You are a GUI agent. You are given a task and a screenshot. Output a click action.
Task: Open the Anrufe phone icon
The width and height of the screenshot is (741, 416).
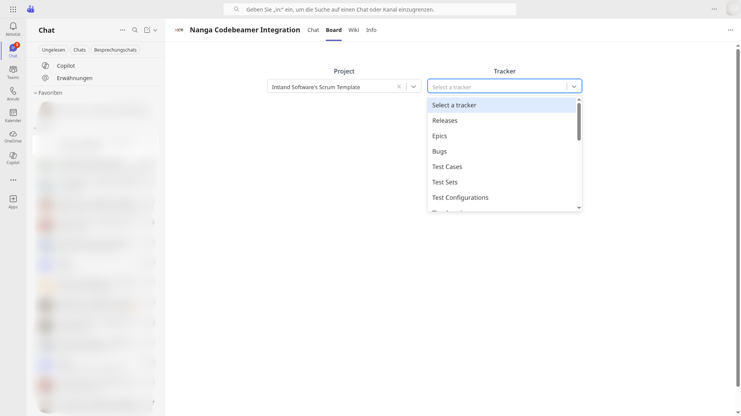[13, 93]
